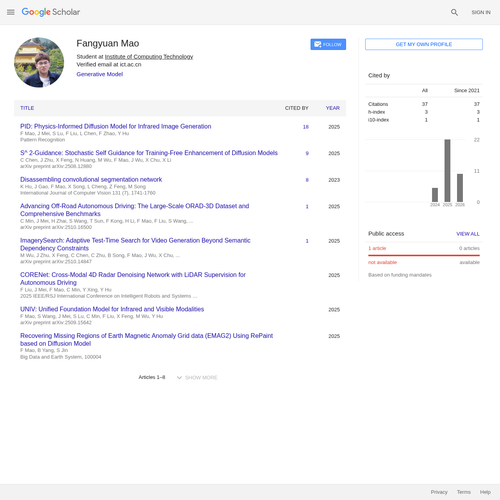Click the search magnifier icon

tap(454, 12)
